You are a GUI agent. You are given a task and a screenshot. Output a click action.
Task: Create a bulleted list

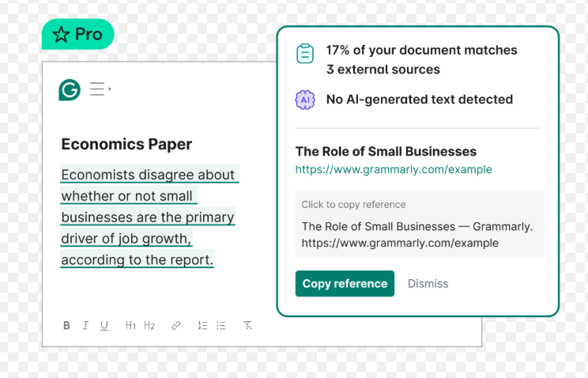click(x=221, y=326)
